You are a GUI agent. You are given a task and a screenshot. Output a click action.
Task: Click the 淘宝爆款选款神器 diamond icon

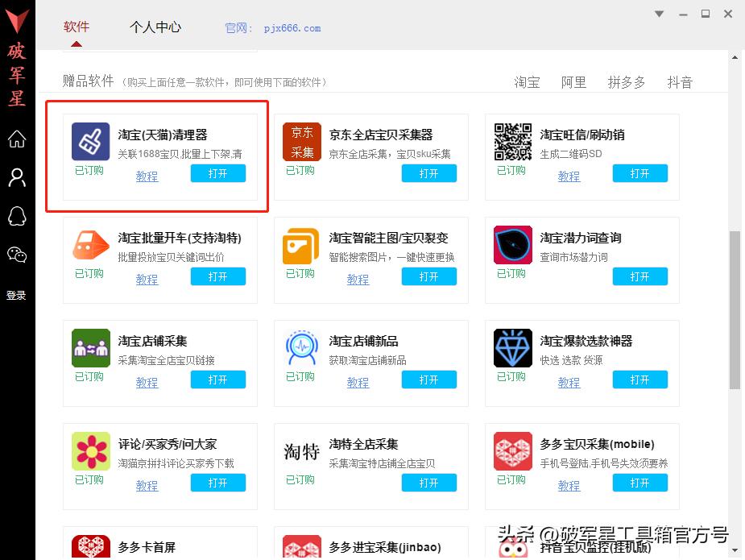[x=512, y=348]
